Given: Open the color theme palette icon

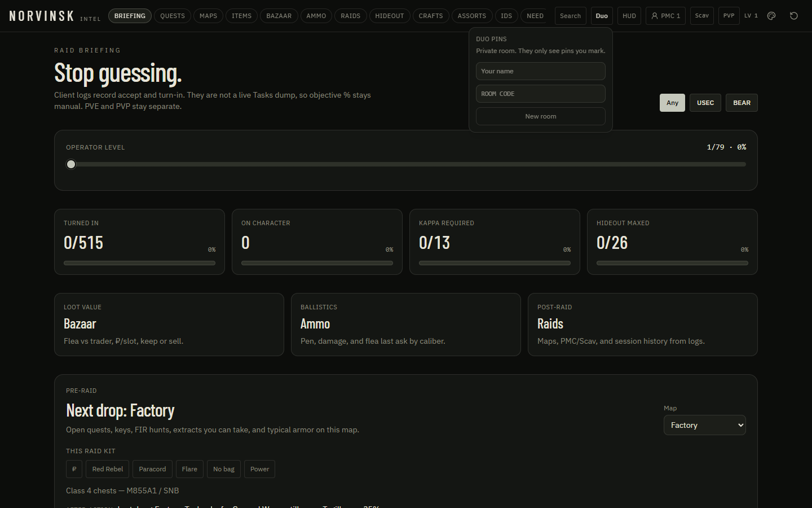Looking at the screenshot, I should 771,16.
